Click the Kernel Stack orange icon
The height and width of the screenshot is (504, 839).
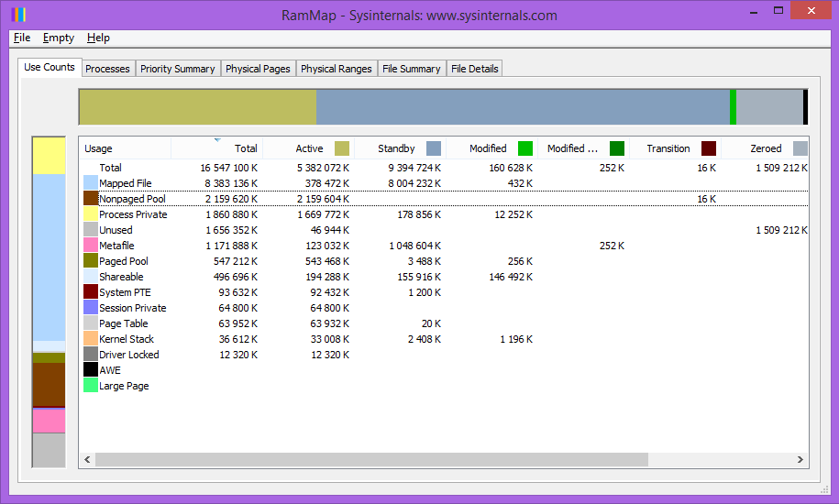click(x=91, y=339)
